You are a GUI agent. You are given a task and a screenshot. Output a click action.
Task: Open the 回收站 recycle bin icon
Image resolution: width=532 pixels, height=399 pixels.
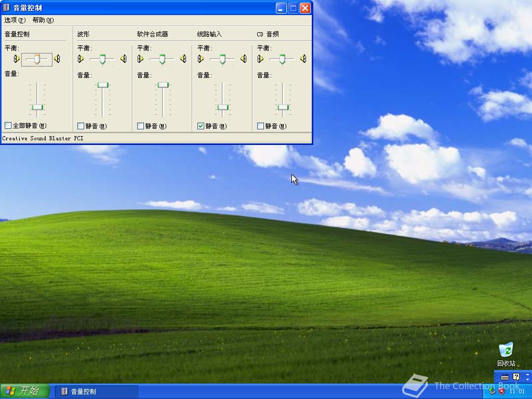tap(506, 354)
